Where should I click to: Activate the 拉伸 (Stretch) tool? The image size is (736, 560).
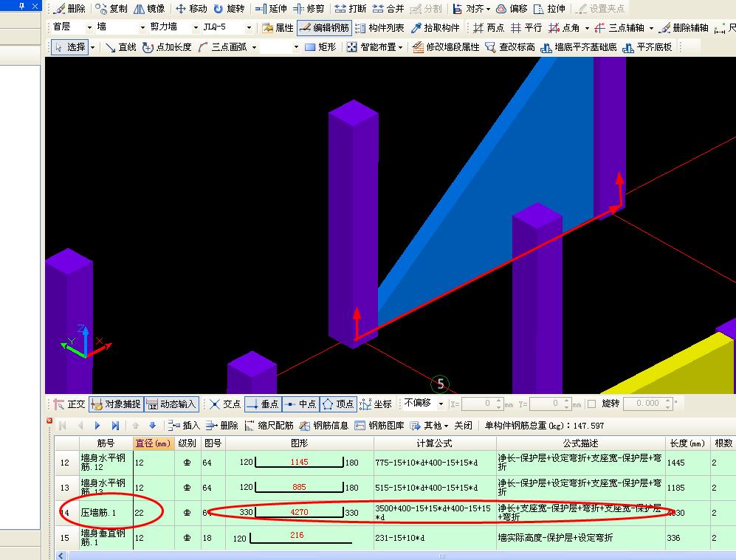coord(550,8)
